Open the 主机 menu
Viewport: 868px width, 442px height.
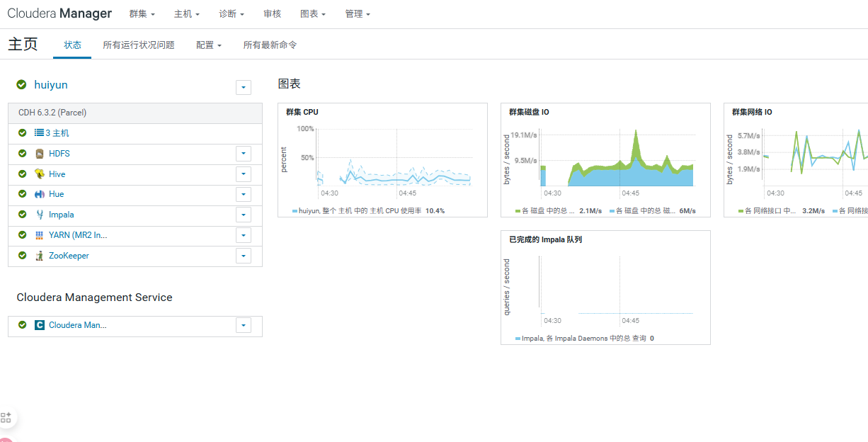tap(187, 14)
